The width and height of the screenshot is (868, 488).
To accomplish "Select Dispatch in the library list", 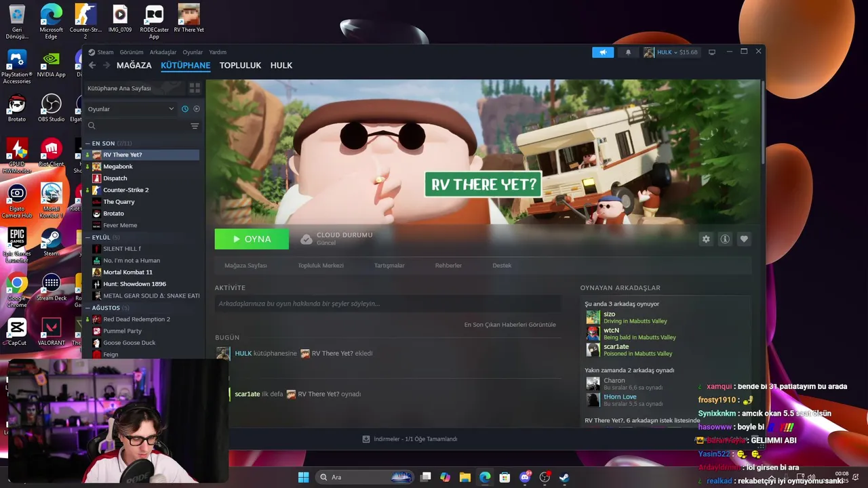I will [115, 178].
